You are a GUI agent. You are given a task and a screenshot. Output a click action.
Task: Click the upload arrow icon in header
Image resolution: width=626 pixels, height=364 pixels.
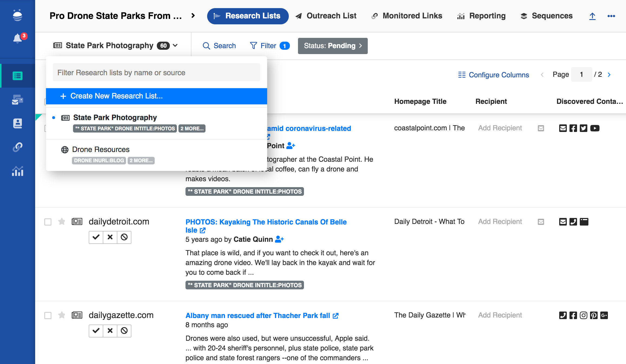592,16
